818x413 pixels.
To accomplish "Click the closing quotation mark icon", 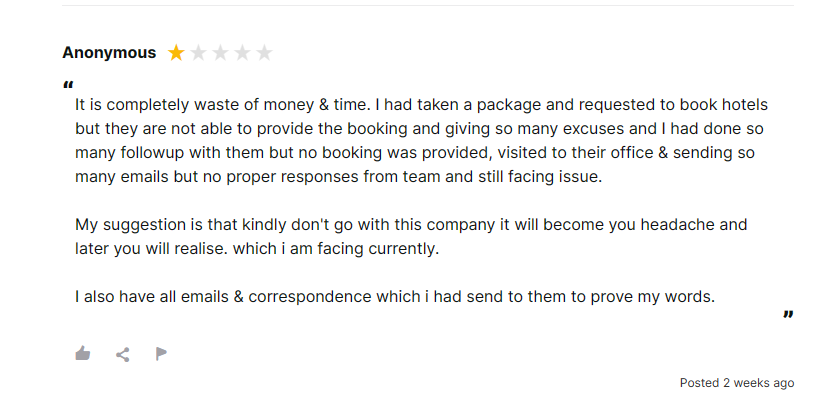I will [788, 314].
